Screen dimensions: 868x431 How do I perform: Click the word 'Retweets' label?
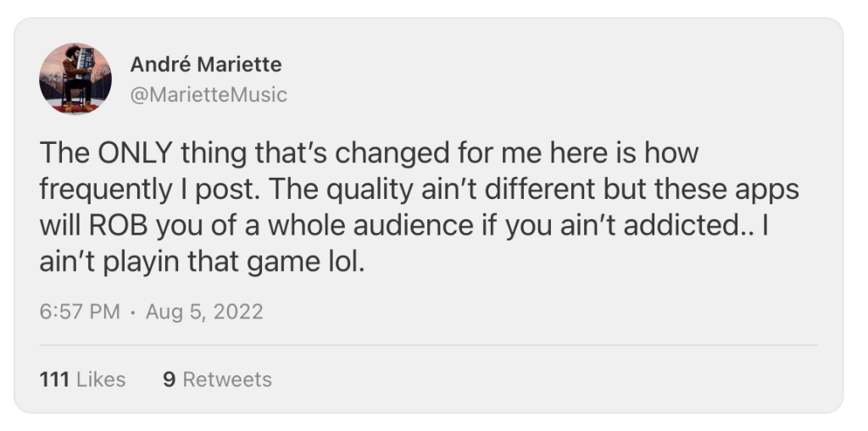point(227,379)
